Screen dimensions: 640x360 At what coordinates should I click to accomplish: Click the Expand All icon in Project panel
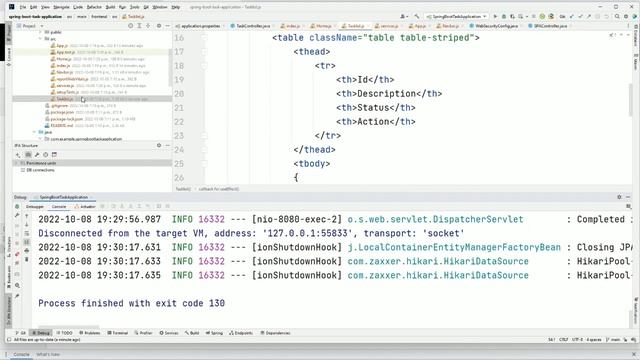pyautogui.click(x=139, y=26)
